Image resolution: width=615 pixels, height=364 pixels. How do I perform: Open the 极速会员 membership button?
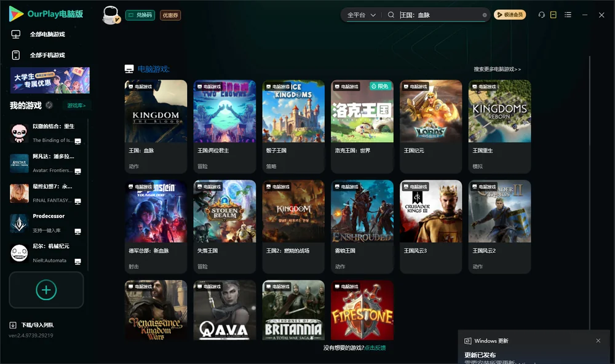point(509,15)
